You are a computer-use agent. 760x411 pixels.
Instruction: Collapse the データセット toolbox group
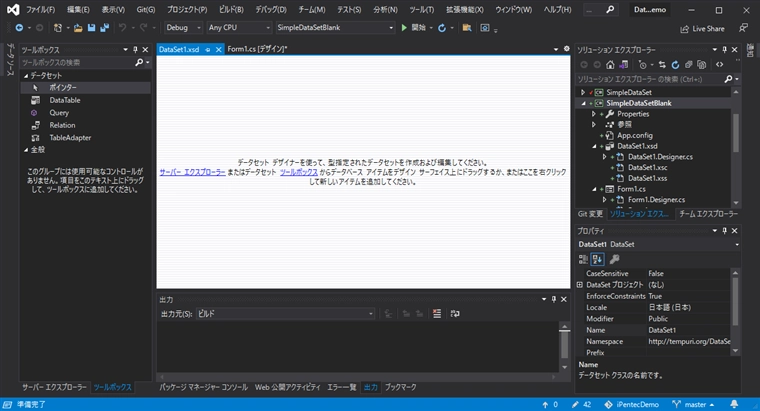click(x=26, y=76)
